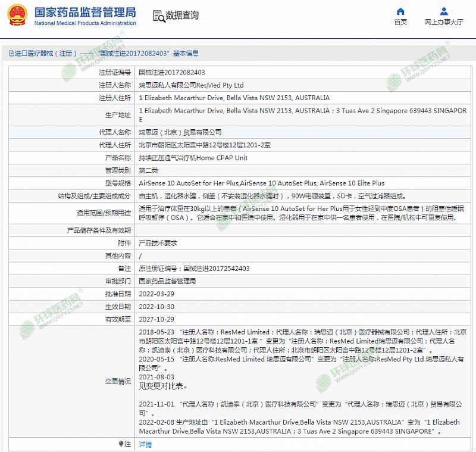
Task: Click the 持续正压通气治疗机 Home CPAP Unit product name
Action: coord(193,158)
